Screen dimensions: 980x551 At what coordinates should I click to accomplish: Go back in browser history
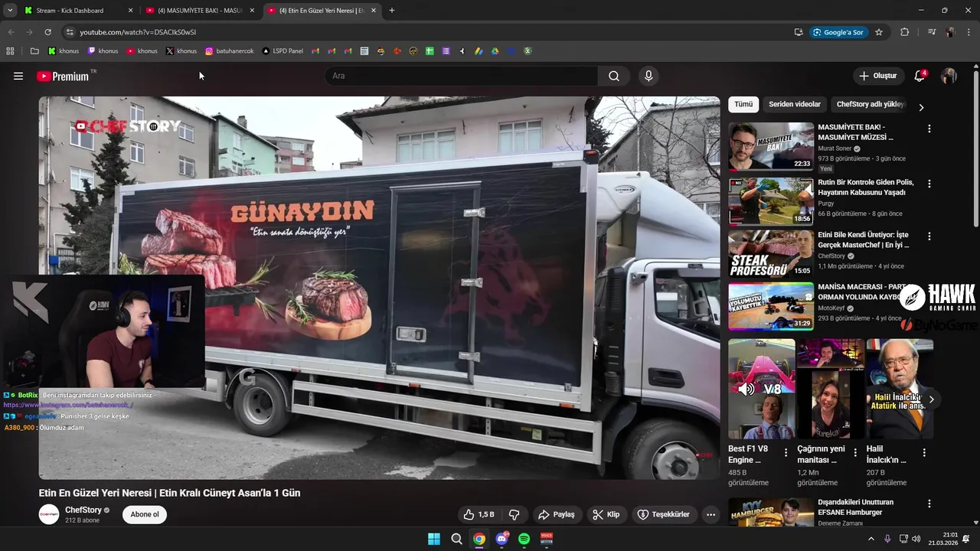11,32
